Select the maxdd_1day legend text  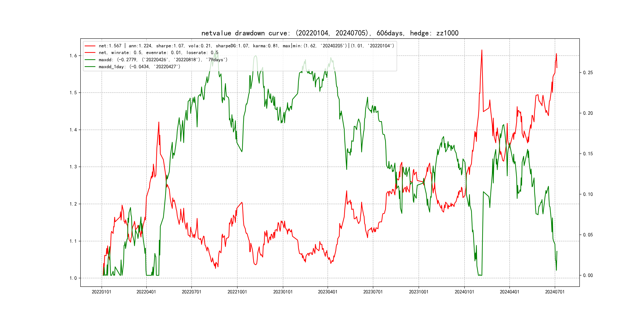[x=139, y=67]
